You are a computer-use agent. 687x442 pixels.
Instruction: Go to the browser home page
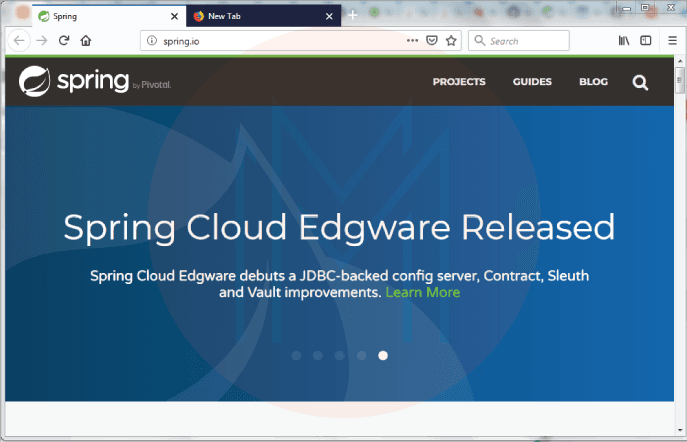pos(86,41)
